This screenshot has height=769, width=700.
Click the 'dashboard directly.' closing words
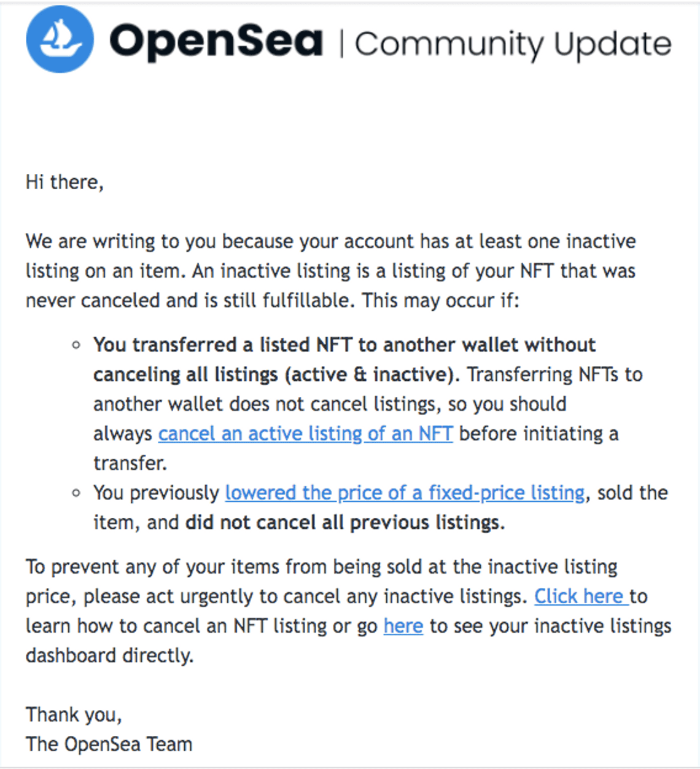110,655
